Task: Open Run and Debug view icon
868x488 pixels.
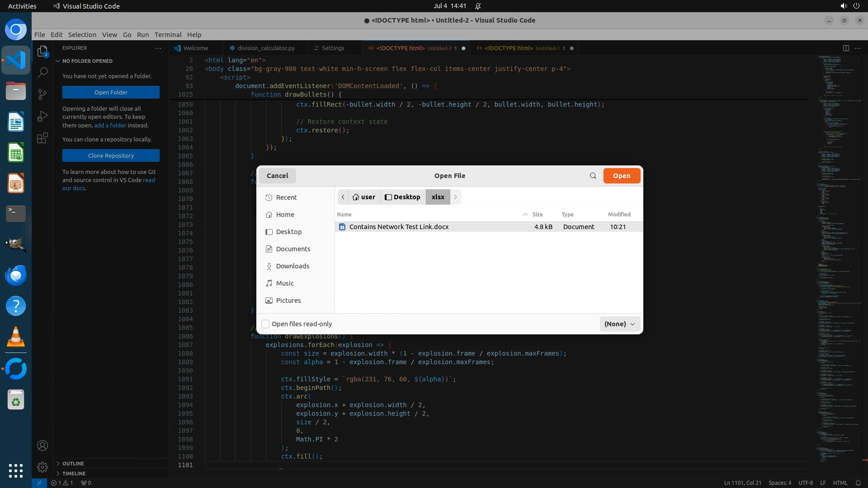Action: coord(42,116)
